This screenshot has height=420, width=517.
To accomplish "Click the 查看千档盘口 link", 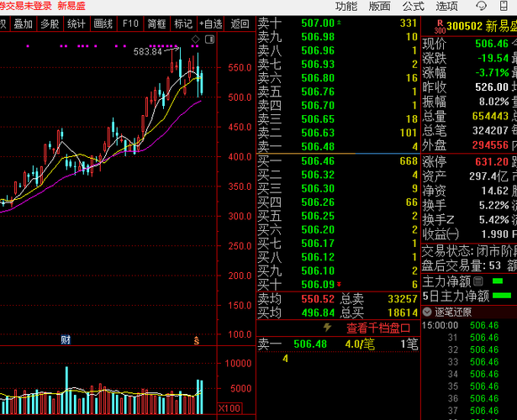I will 378,328.
